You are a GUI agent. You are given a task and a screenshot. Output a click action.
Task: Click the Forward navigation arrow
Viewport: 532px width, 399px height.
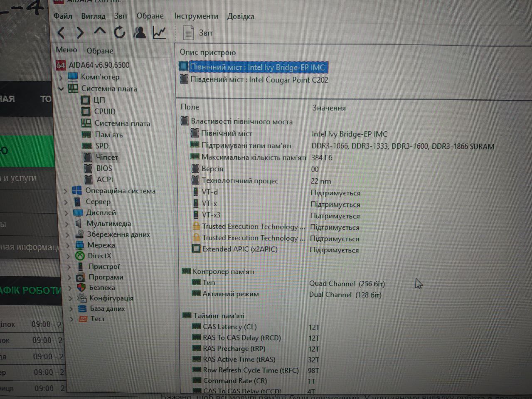[x=80, y=32]
